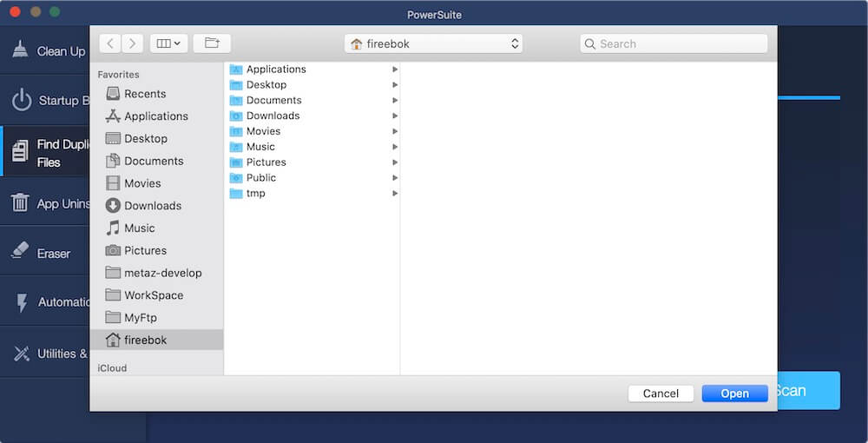Expand Documents folder via its arrow
Screen dimensions: 868x443
(395, 100)
